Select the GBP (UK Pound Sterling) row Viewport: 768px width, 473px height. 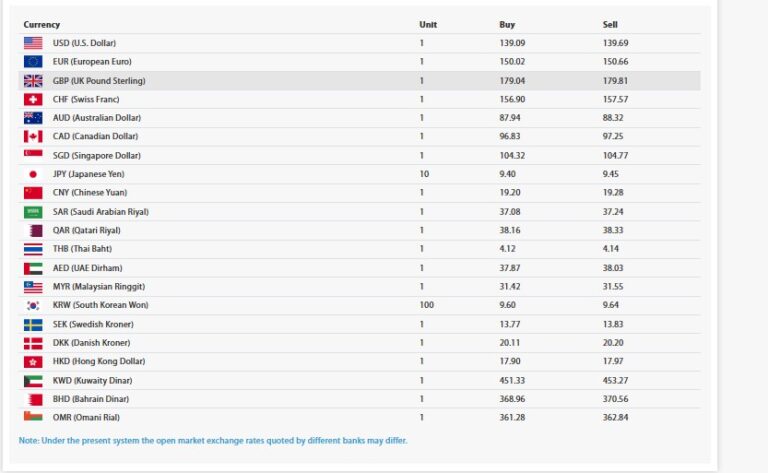pos(360,81)
